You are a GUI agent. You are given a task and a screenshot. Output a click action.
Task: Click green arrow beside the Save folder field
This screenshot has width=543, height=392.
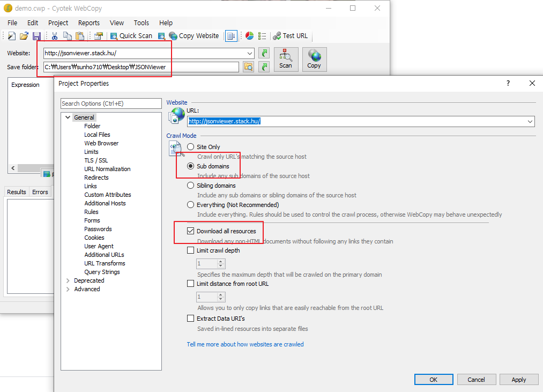tap(264, 66)
